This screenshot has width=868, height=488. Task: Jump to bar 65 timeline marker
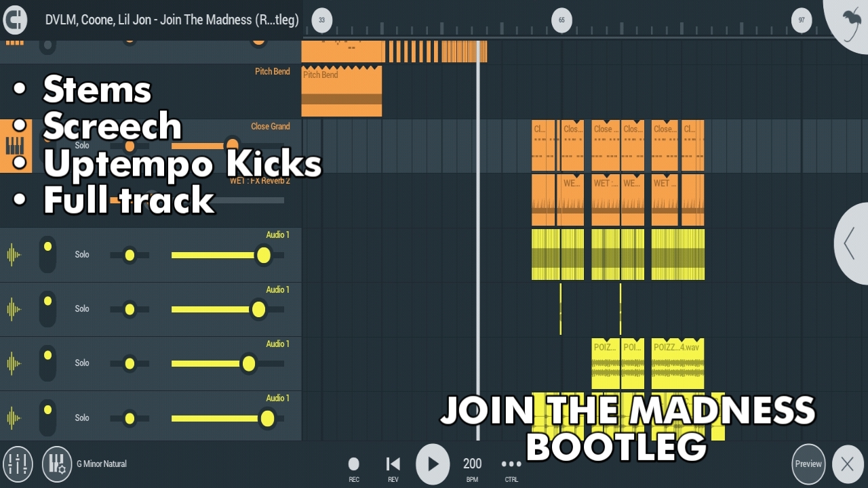[561, 20]
